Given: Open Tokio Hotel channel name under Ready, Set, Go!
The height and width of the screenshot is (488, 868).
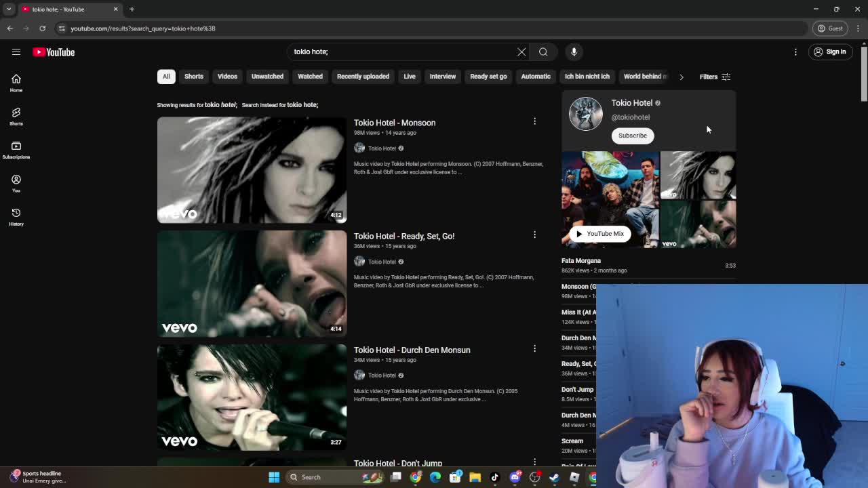Looking at the screenshot, I should pyautogui.click(x=382, y=262).
